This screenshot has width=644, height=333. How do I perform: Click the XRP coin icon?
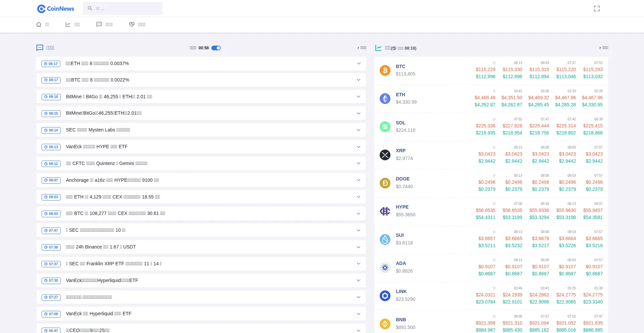(385, 155)
